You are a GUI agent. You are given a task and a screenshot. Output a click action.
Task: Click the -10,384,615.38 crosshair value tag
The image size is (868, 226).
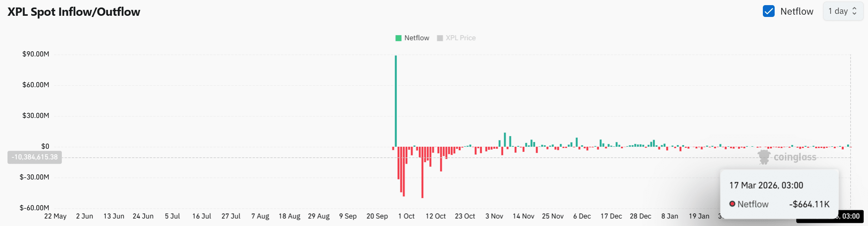click(x=35, y=157)
